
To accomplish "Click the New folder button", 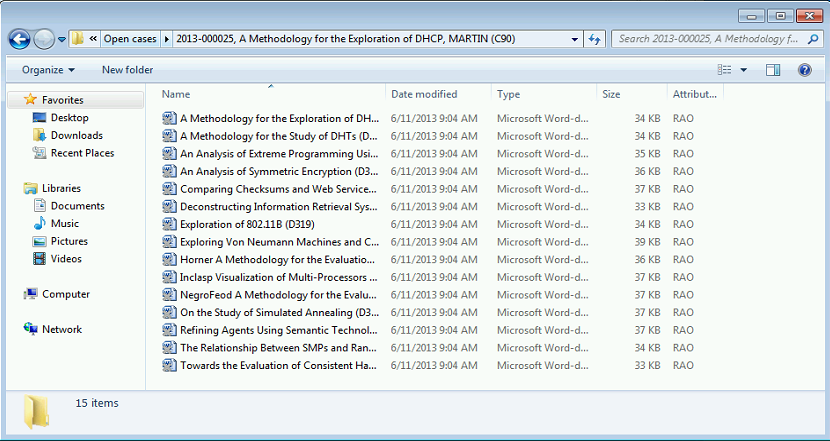I will pyautogui.click(x=127, y=70).
